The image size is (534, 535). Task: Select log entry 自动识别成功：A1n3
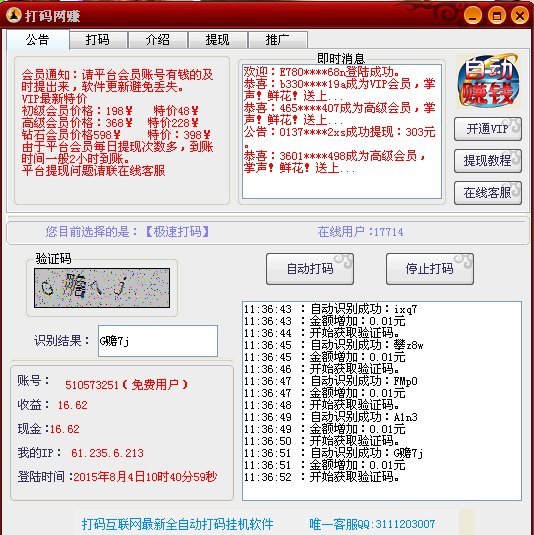point(331,417)
